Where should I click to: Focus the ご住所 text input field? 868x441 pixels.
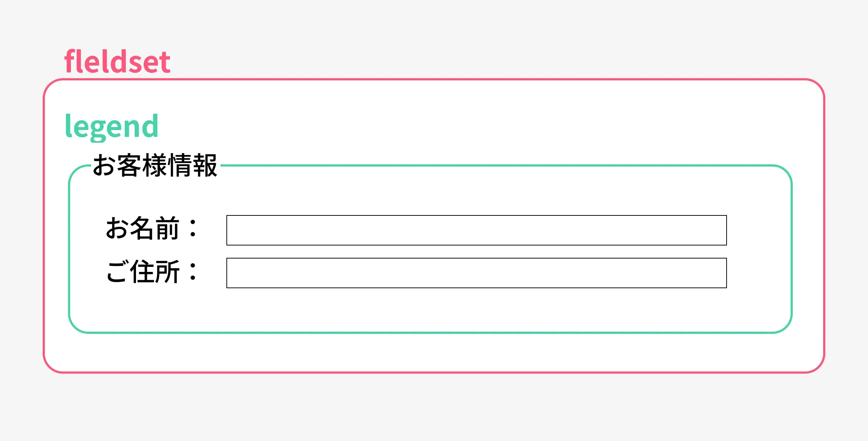[476, 273]
